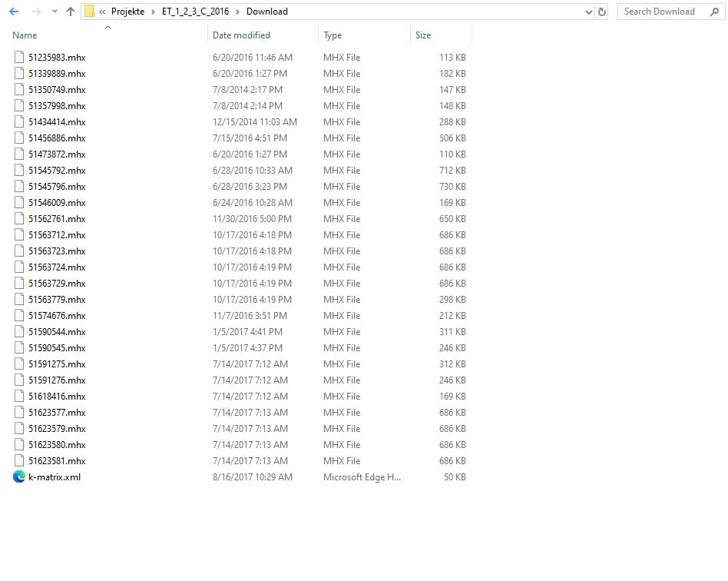
Task: Select the file icon for 51563779.mhx
Action: (19, 299)
